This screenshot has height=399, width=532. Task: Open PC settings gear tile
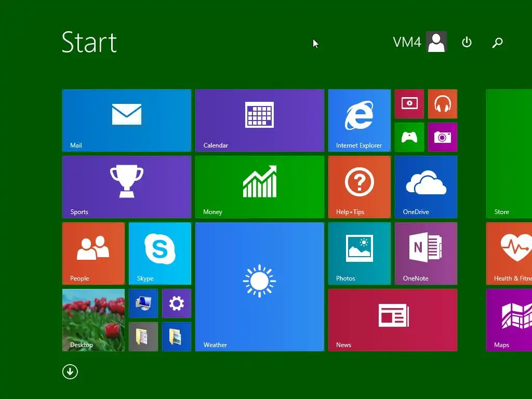(177, 303)
